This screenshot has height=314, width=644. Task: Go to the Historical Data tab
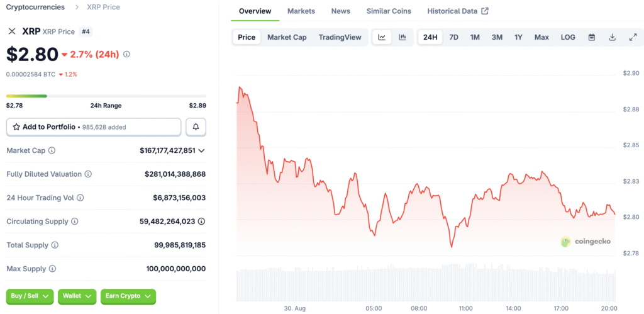(x=457, y=11)
